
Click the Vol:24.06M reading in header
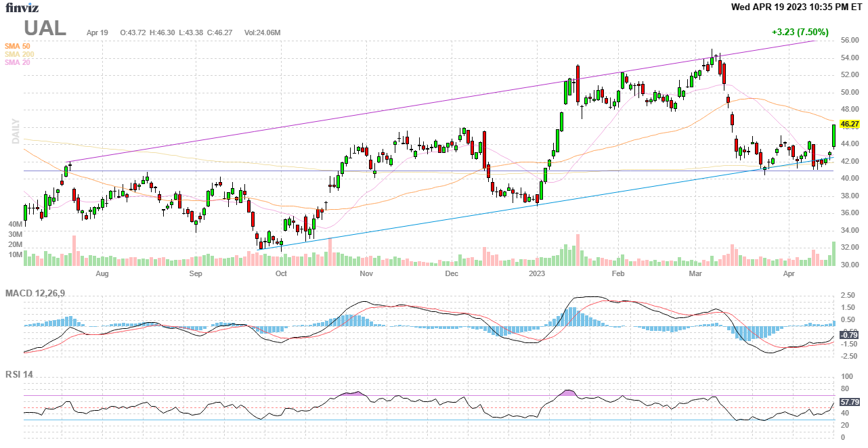(x=262, y=32)
